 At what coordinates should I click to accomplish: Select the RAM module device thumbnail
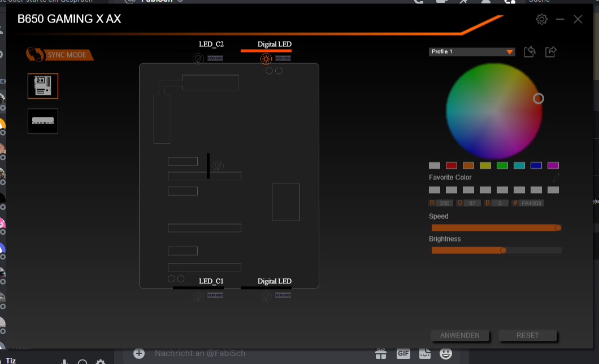[x=43, y=121]
